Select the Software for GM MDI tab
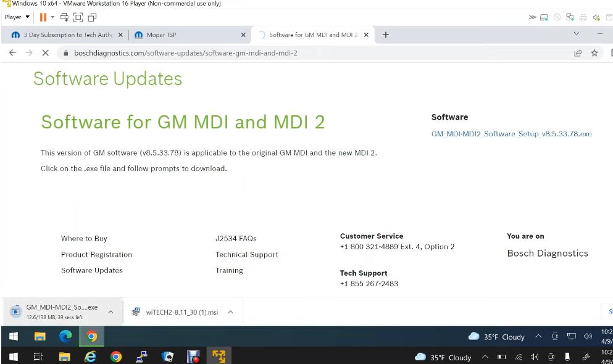This screenshot has height=364, width=613. 313,35
